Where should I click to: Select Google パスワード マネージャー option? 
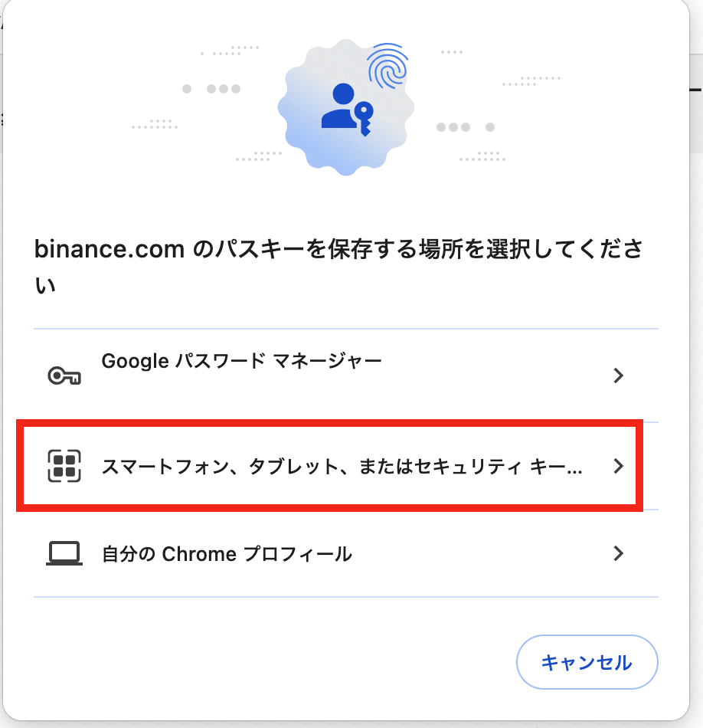pos(345,375)
